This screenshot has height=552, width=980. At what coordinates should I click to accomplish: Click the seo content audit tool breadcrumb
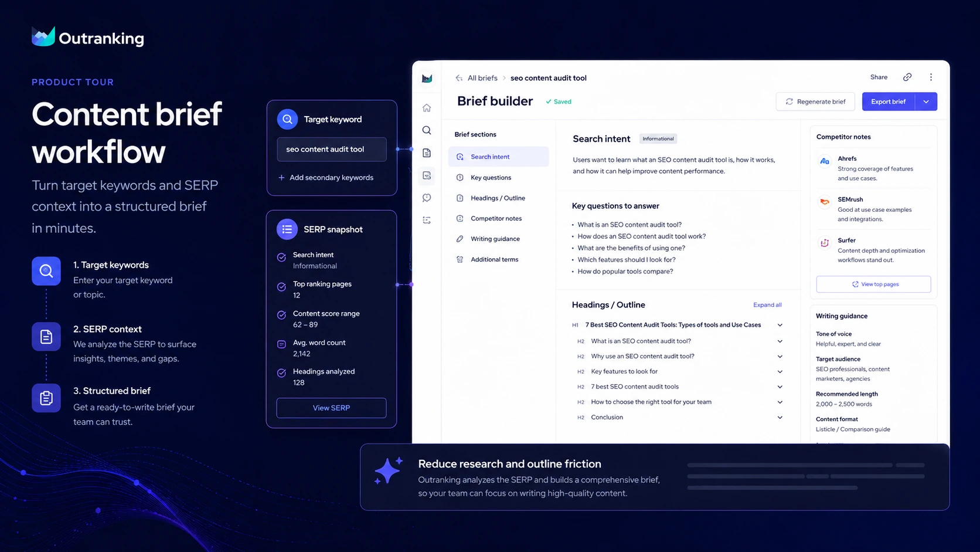(549, 78)
